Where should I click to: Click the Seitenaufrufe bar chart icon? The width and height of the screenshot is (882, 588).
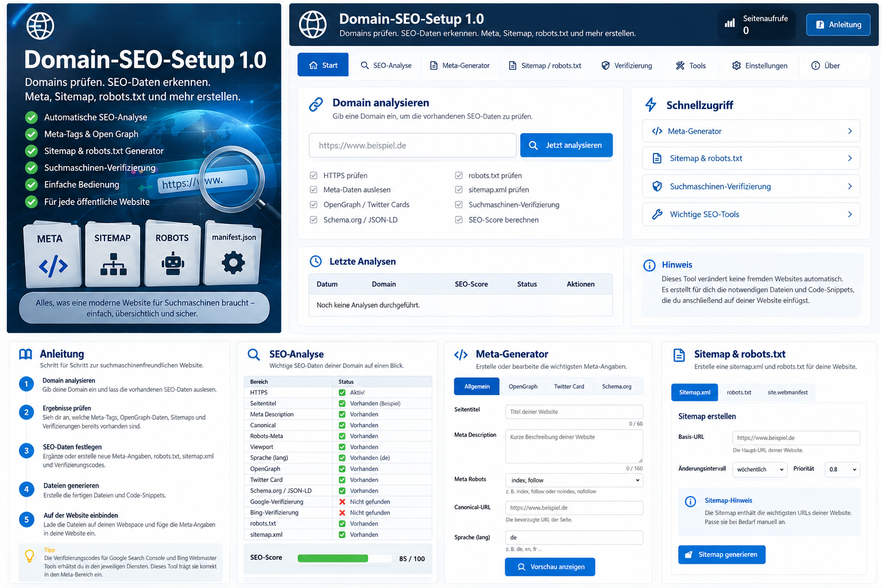click(x=730, y=24)
